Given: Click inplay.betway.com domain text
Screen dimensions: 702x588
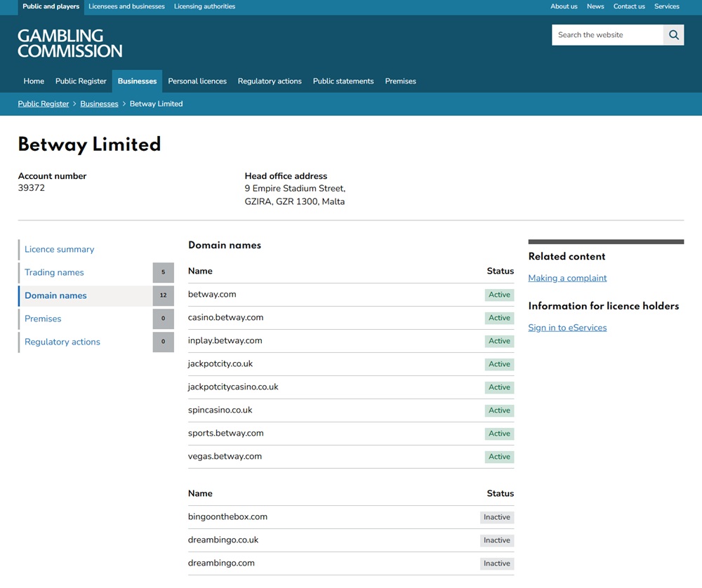Looking at the screenshot, I should (x=225, y=341).
